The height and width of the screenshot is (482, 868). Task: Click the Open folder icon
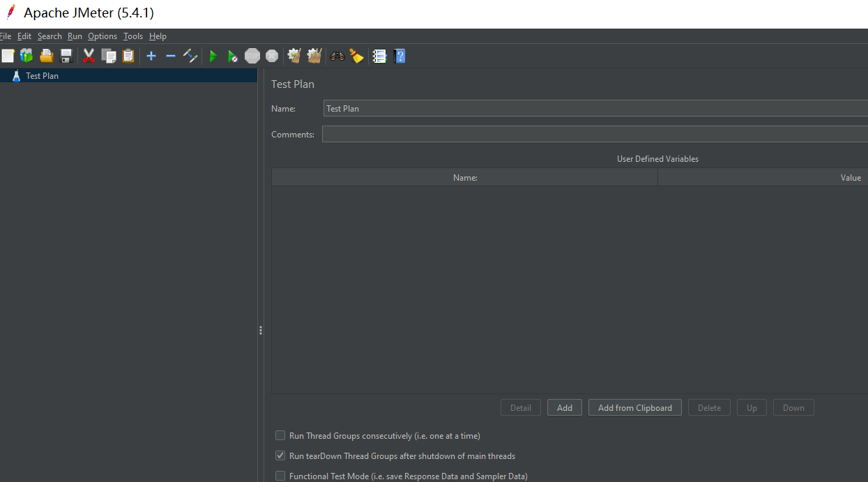click(x=47, y=56)
